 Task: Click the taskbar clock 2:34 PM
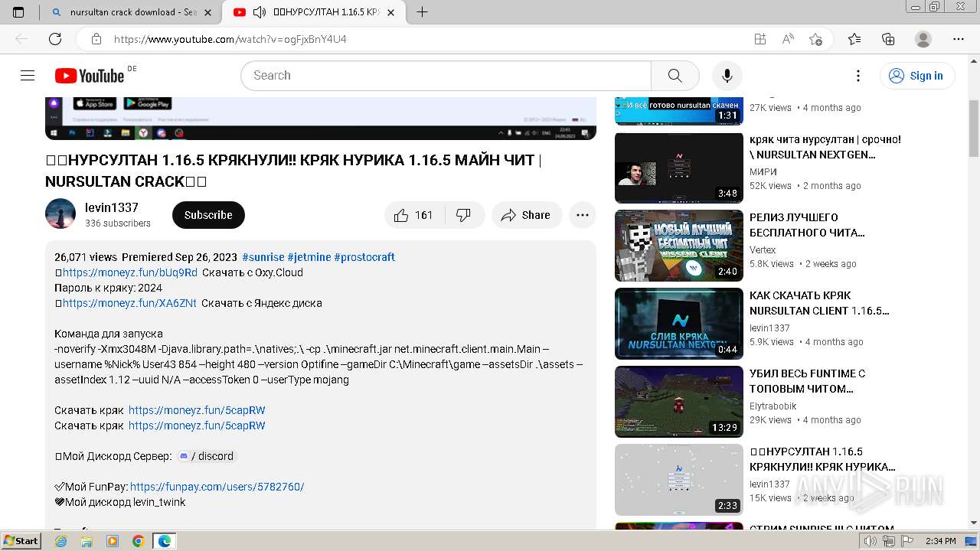pyautogui.click(x=940, y=541)
